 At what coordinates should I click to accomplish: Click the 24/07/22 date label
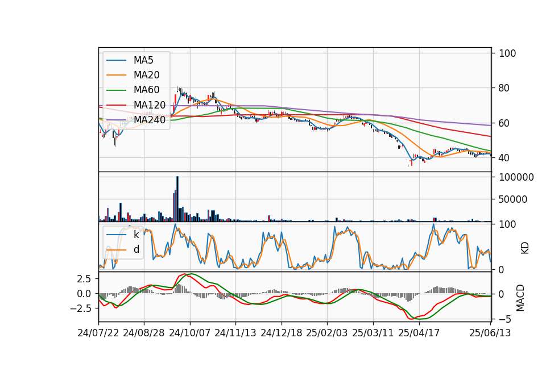coord(98,333)
